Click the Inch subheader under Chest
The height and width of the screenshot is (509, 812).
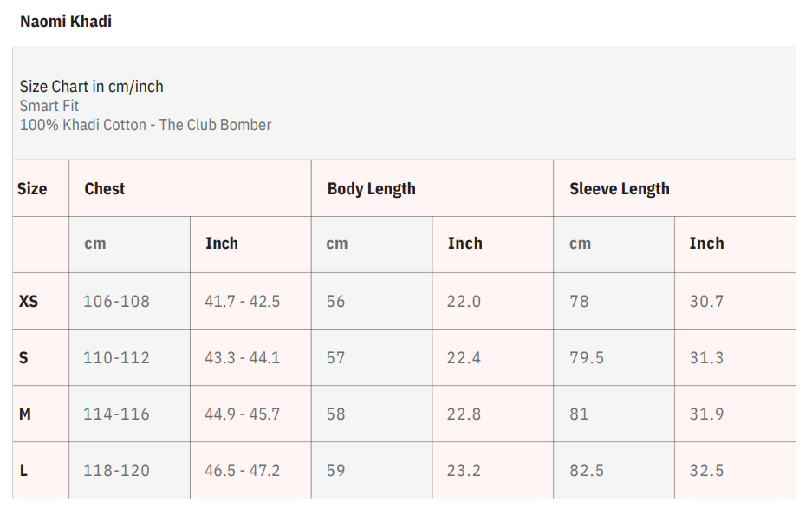point(222,244)
